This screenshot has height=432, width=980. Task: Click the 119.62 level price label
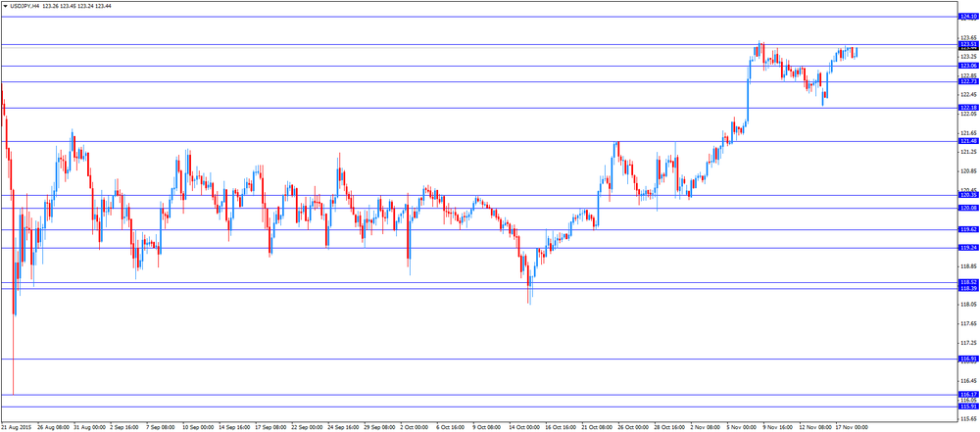click(x=968, y=230)
